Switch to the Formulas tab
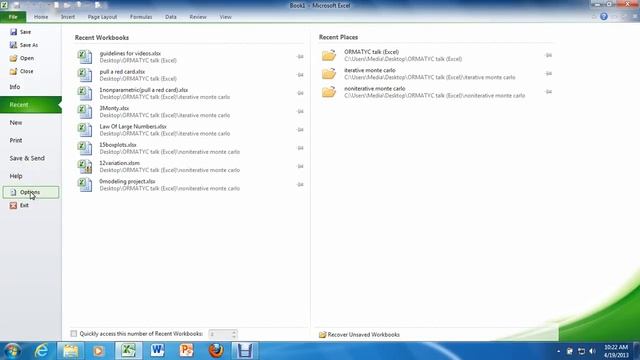The height and width of the screenshot is (360, 640). [141, 17]
